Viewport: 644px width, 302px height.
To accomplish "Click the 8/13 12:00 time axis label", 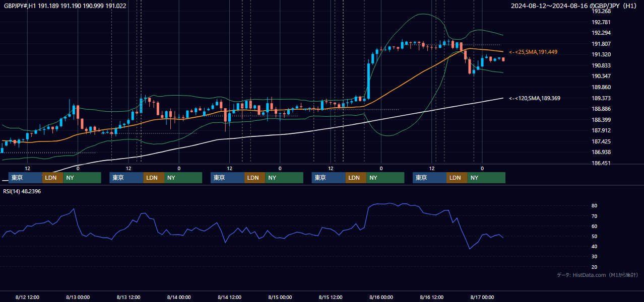I will tap(128, 297).
